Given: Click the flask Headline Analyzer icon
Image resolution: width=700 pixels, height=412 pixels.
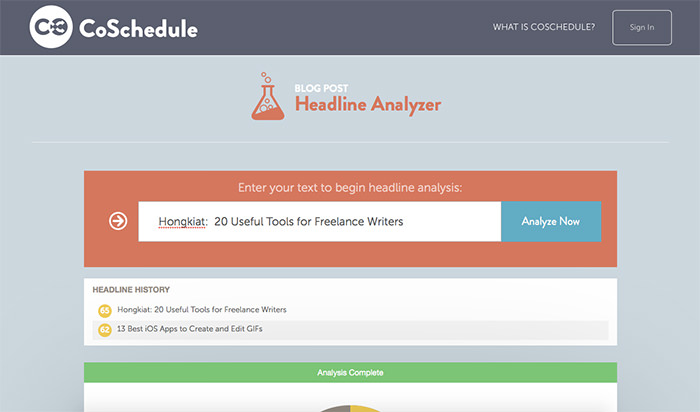Looking at the screenshot, I should click(x=267, y=96).
